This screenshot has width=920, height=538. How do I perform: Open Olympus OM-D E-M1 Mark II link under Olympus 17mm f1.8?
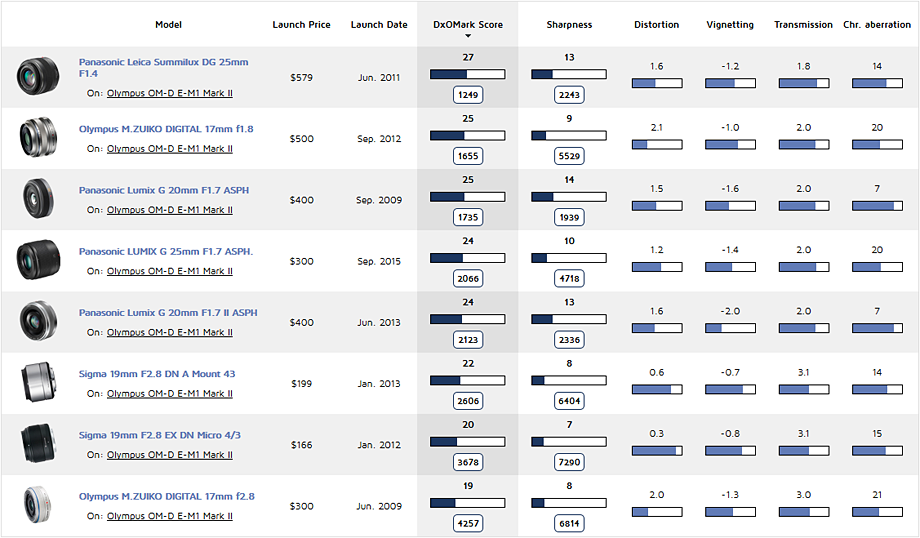point(170,148)
